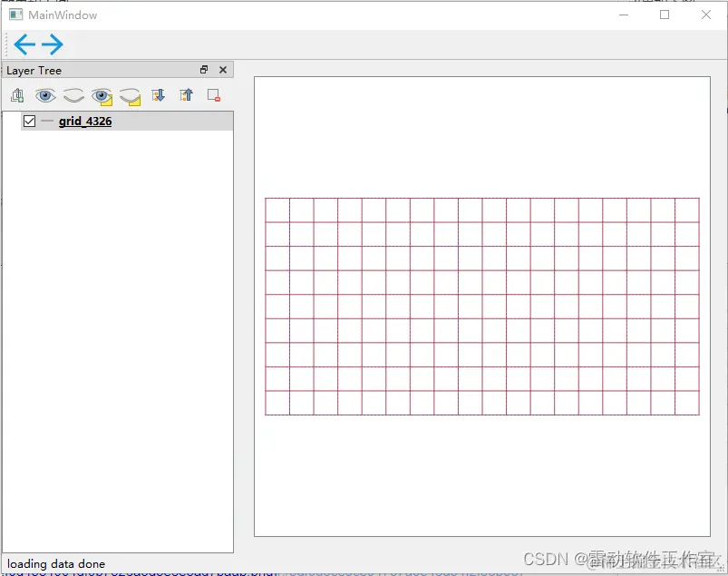Minimize the MainWindow window

624,15
